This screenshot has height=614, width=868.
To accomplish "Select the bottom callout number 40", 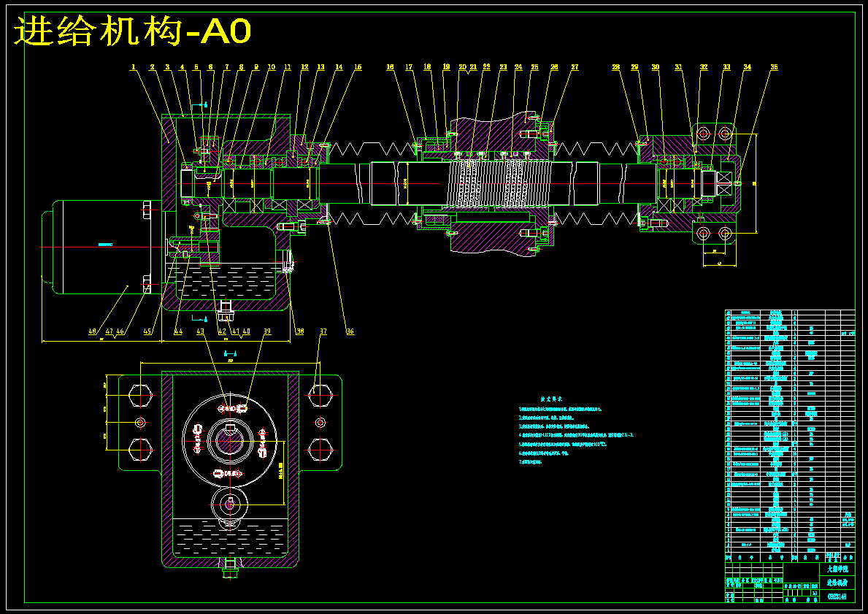I will (246, 332).
